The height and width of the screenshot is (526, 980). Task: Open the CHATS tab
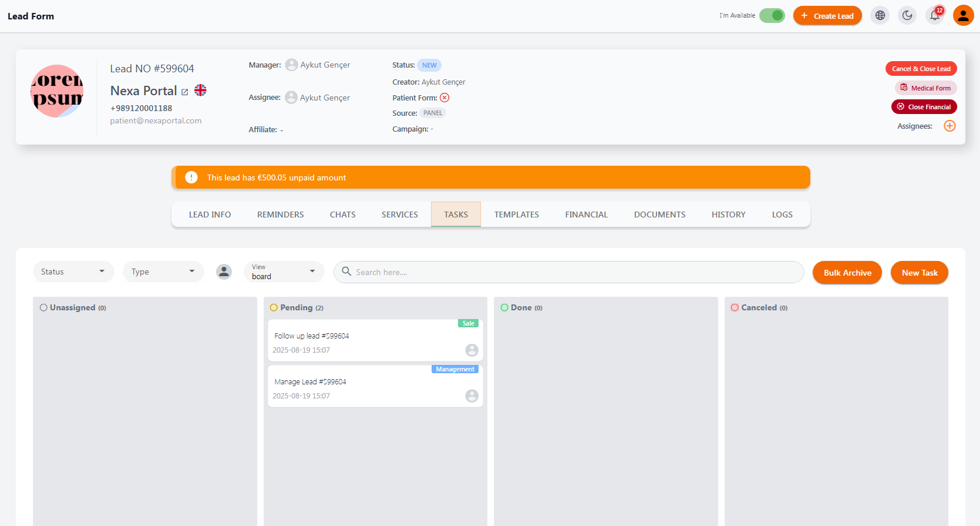coord(343,215)
